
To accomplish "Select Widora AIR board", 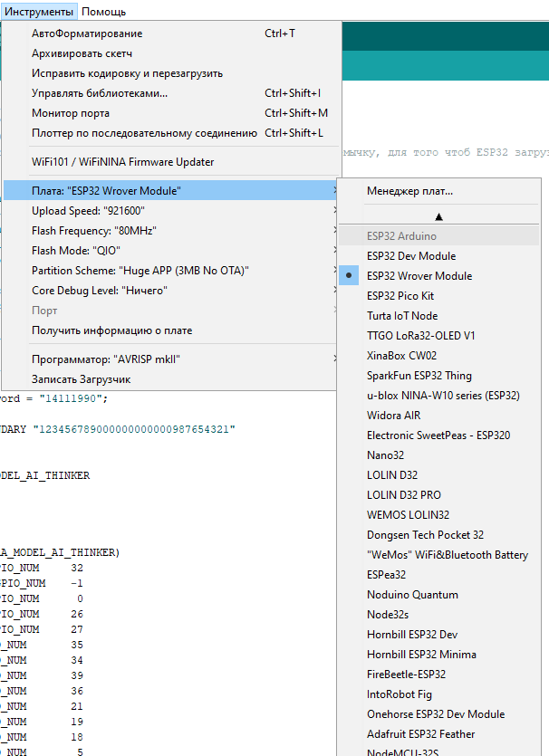I will (x=439, y=416).
